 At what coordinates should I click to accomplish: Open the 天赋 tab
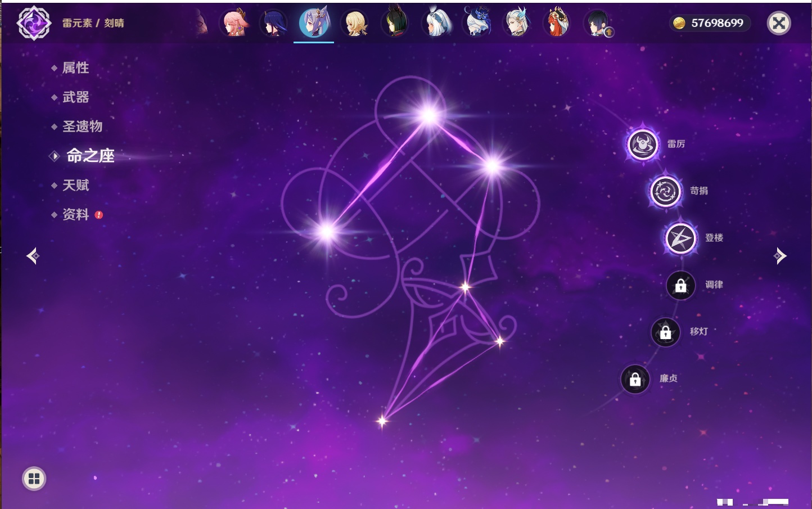pos(75,185)
